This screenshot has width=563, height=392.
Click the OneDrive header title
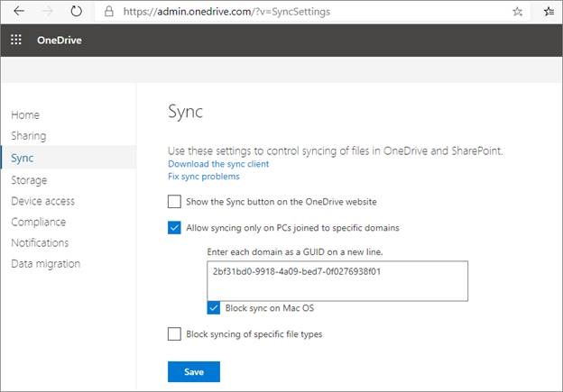pos(60,40)
